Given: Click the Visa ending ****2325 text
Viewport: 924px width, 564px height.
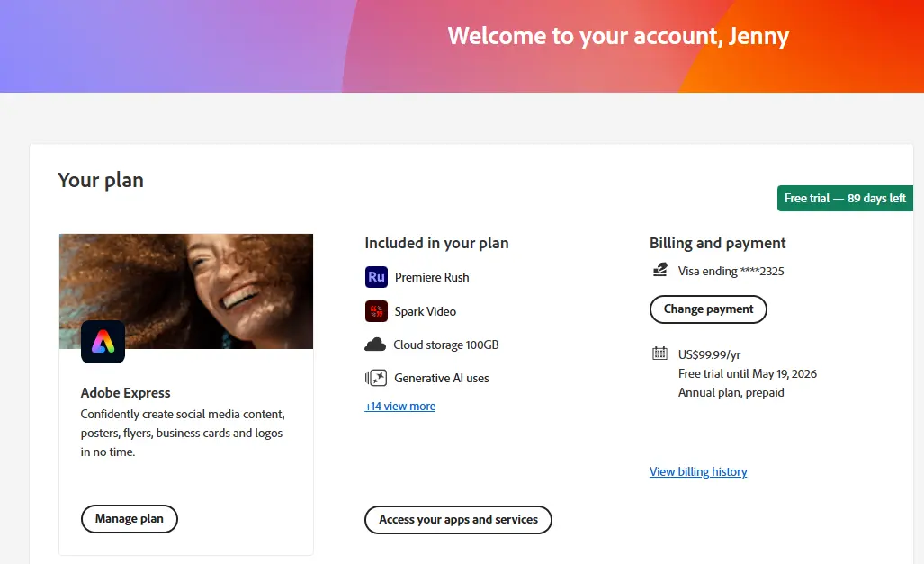Looking at the screenshot, I should point(731,271).
